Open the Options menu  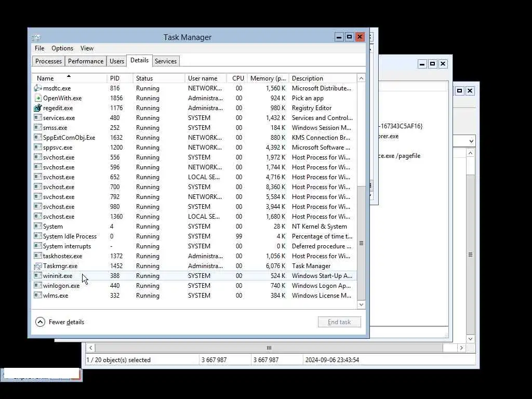coord(62,48)
